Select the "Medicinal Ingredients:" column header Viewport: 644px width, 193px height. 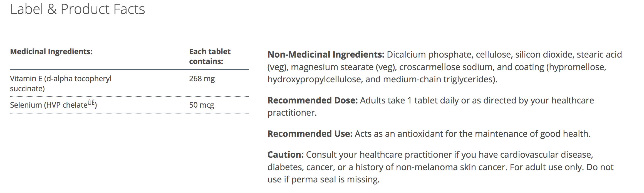point(51,52)
